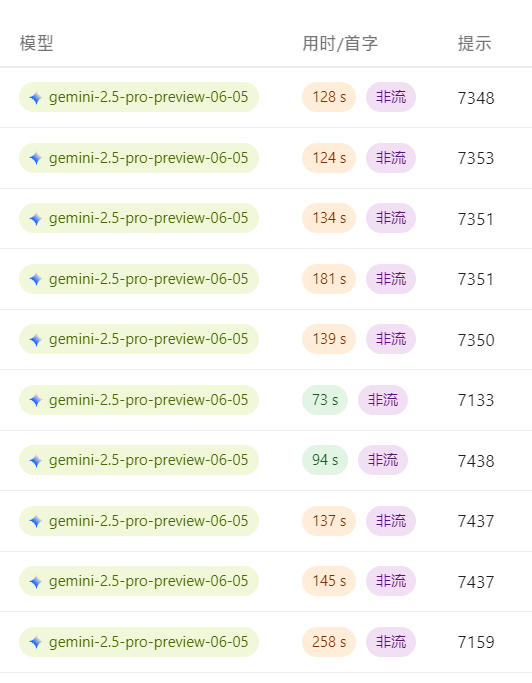Click Gemini sparkle icon in 181 s row
This screenshot has width=532, height=683.
click(36, 279)
